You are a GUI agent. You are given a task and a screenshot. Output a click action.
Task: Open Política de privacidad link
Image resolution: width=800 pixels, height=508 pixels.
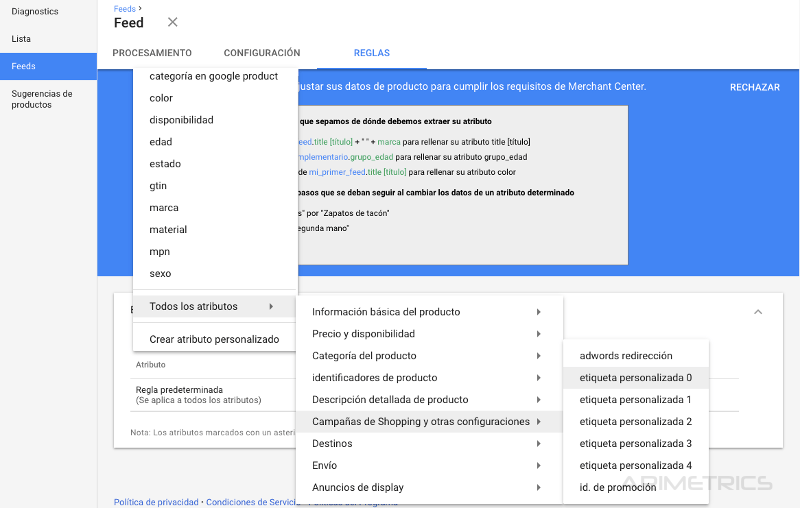click(156, 502)
